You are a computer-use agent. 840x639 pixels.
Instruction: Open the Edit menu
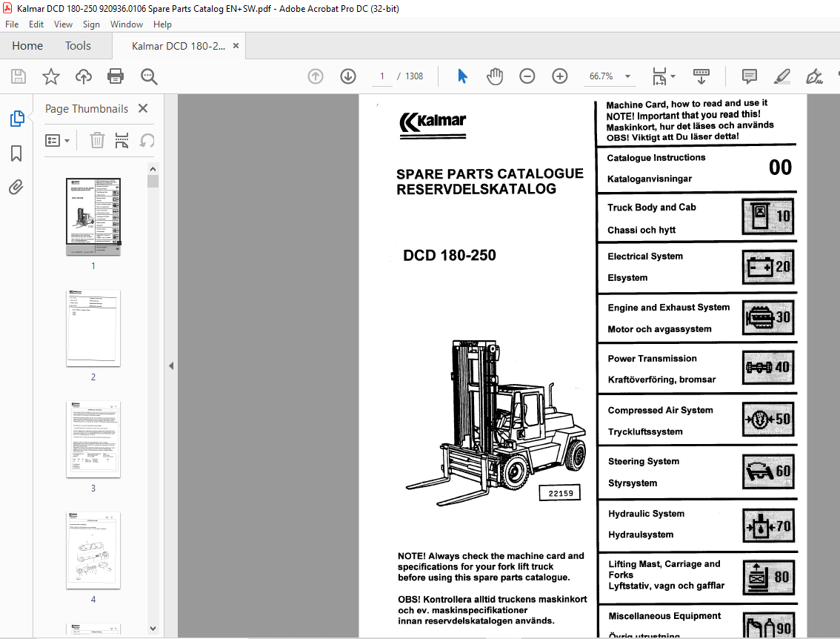36,24
